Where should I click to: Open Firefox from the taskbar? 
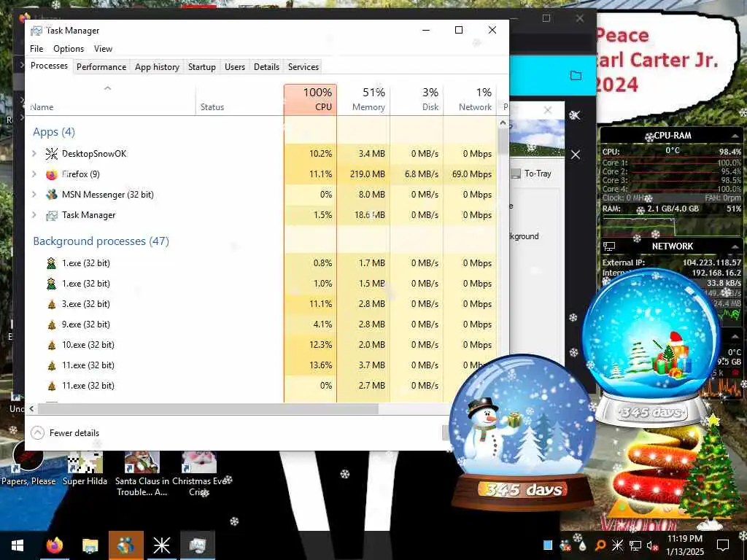click(54, 545)
